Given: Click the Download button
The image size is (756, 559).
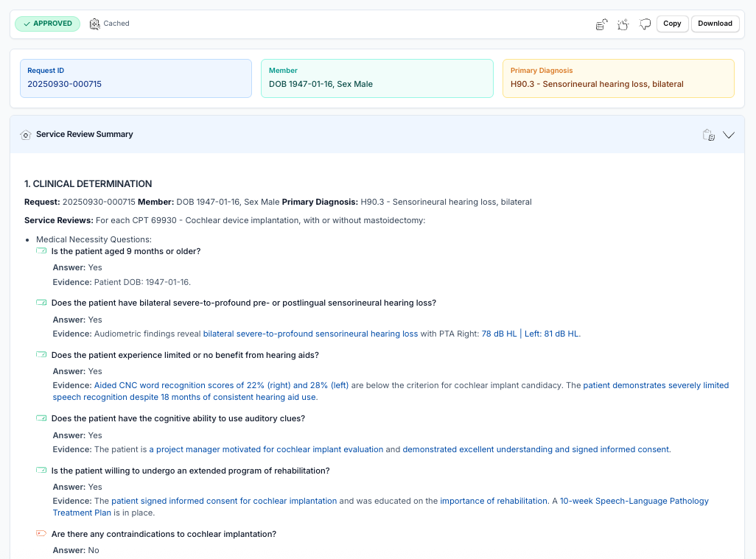Looking at the screenshot, I should point(714,23).
